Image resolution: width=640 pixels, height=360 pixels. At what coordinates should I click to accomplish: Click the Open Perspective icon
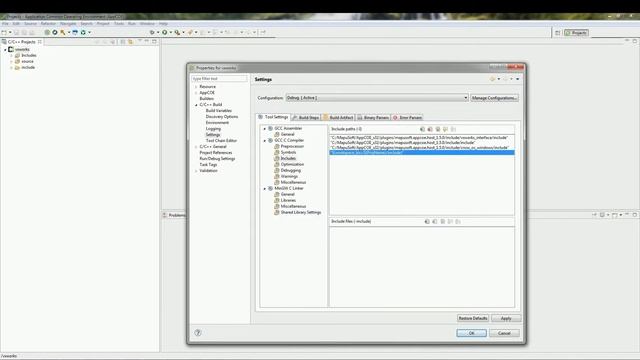pyautogui.click(x=558, y=33)
